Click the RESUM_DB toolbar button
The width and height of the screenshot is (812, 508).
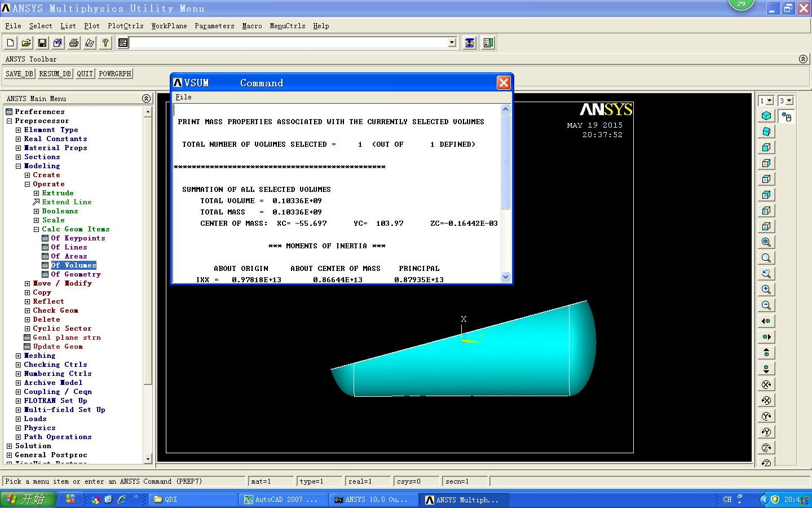55,74
